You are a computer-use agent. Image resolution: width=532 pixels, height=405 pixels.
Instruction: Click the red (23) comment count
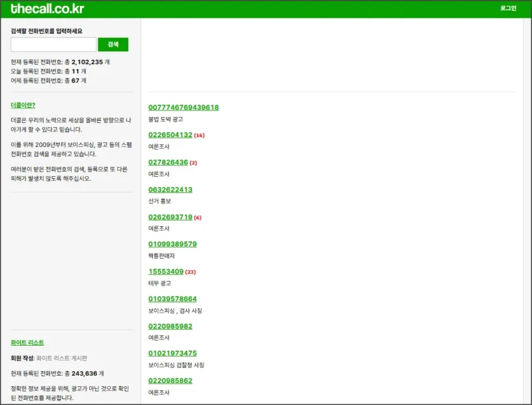191,272
